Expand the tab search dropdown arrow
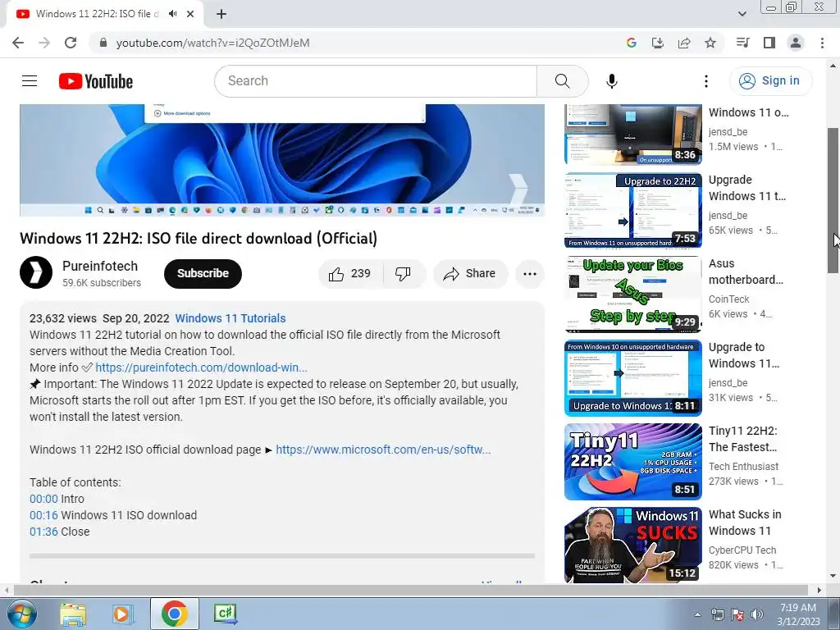 click(x=742, y=14)
